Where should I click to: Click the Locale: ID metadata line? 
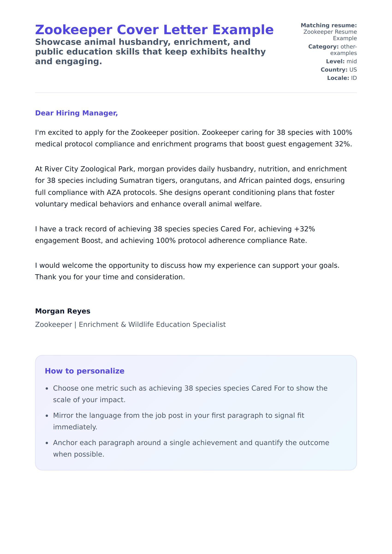coord(342,78)
